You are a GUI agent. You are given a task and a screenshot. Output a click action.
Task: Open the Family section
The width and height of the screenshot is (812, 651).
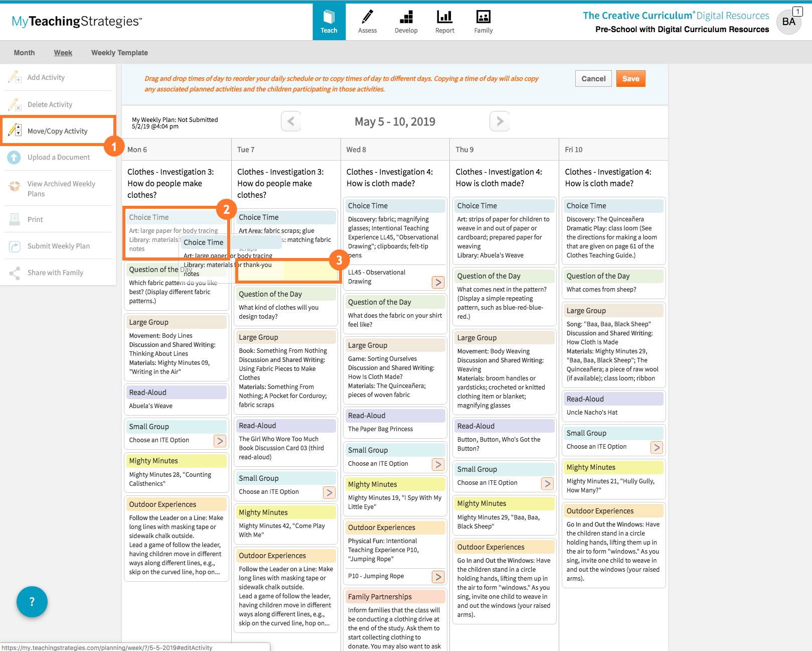[x=483, y=21]
